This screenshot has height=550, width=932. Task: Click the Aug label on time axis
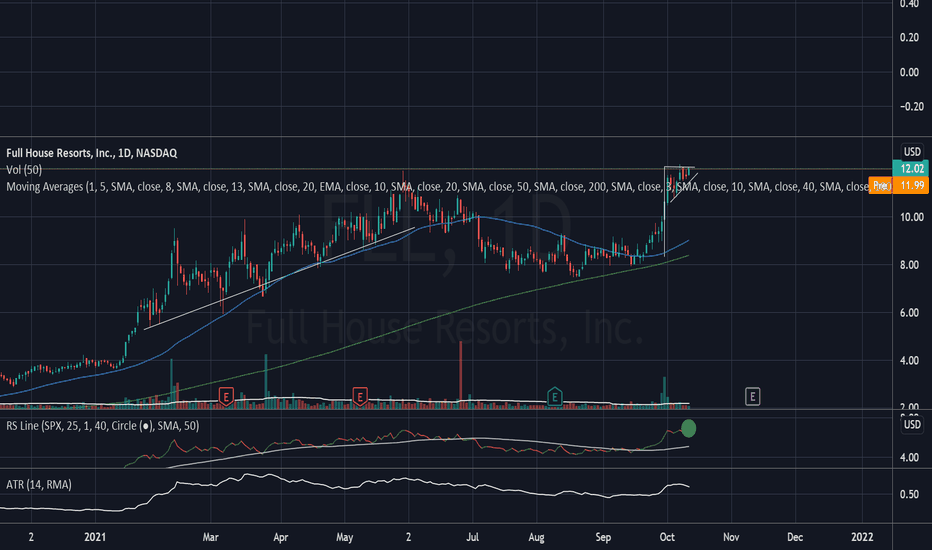536,537
